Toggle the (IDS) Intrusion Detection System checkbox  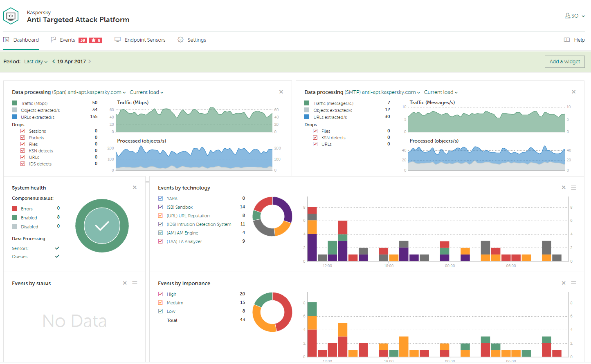click(160, 224)
